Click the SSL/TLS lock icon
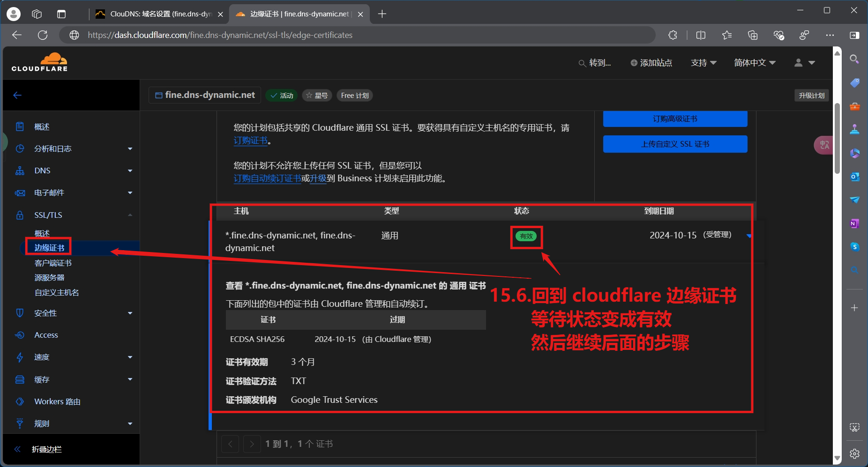Image resolution: width=868 pixels, height=467 pixels. click(20, 215)
